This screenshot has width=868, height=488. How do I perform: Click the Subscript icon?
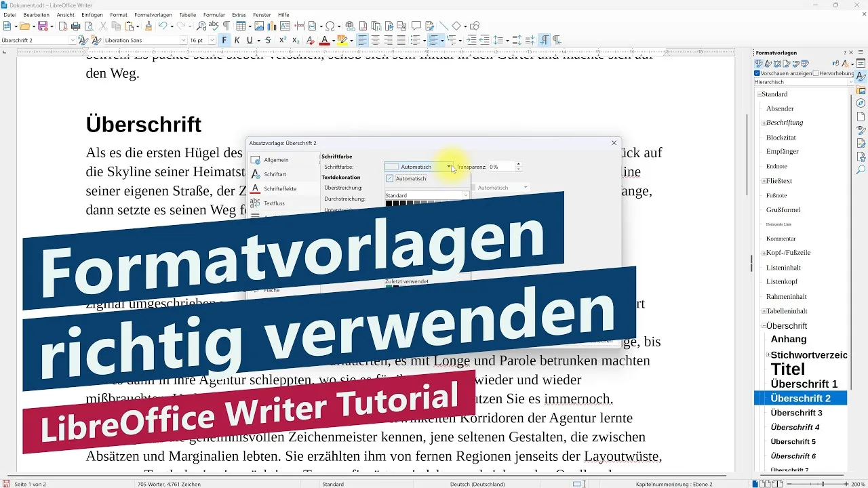point(296,40)
